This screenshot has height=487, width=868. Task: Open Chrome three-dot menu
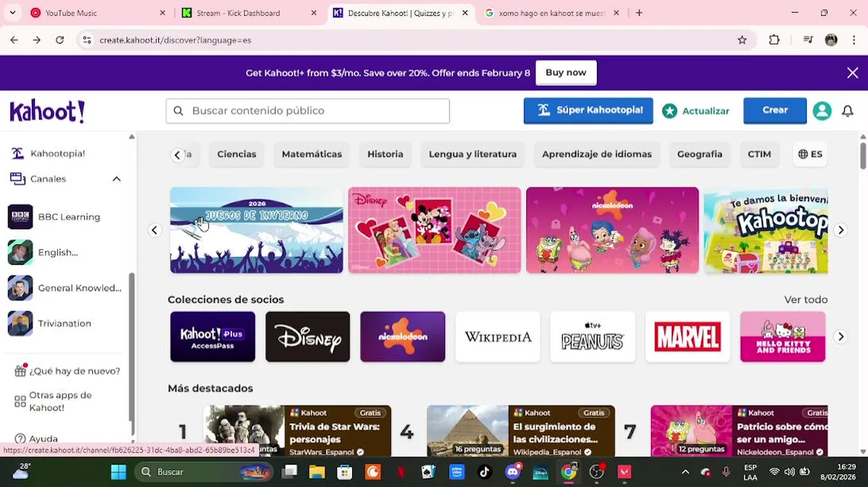pos(854,40)
